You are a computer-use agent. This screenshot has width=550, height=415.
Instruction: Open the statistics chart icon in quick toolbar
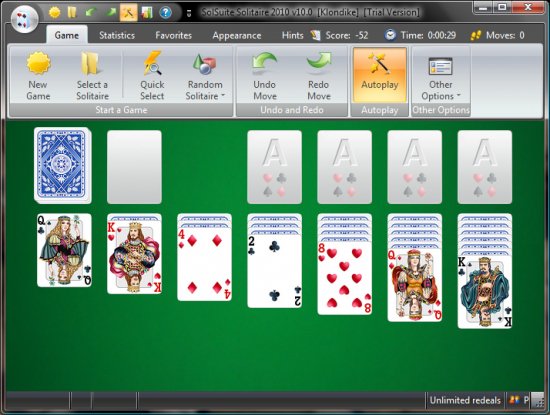tap(147, 13)
